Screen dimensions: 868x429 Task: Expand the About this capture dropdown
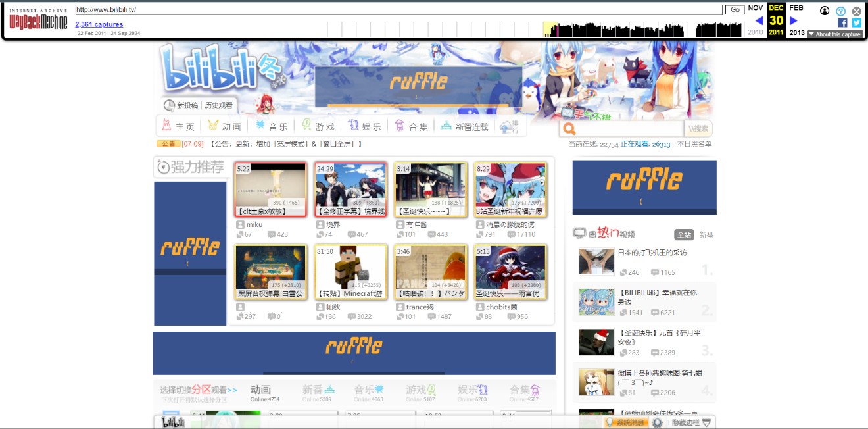(834, 34)
